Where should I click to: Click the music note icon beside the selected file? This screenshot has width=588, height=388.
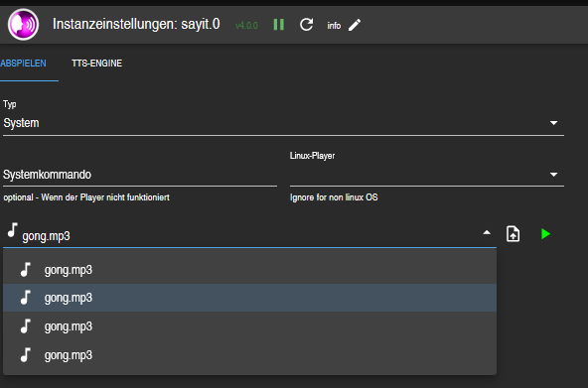pyautogui.click(x=12, y=229)
